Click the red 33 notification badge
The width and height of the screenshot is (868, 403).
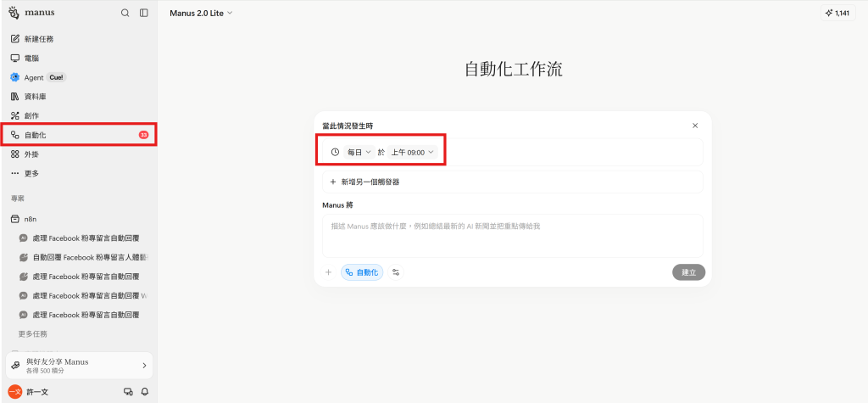143,135
